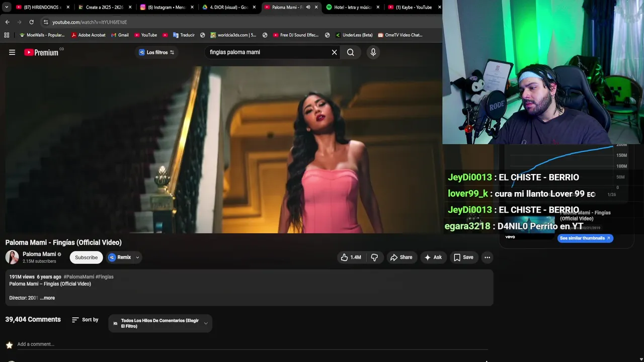Like the video (1.4M thumbs up)

(351, 257)
